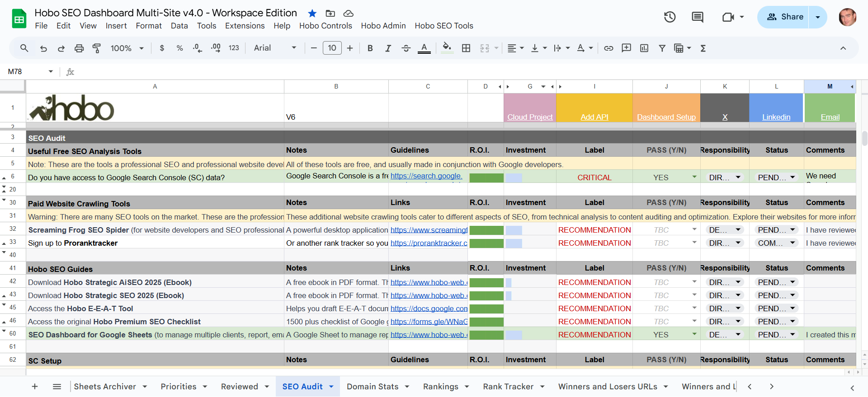This screenshot has height=397, width=868.
Task: Create a filter
Action: pyautogui.click(x=662, y=48)
